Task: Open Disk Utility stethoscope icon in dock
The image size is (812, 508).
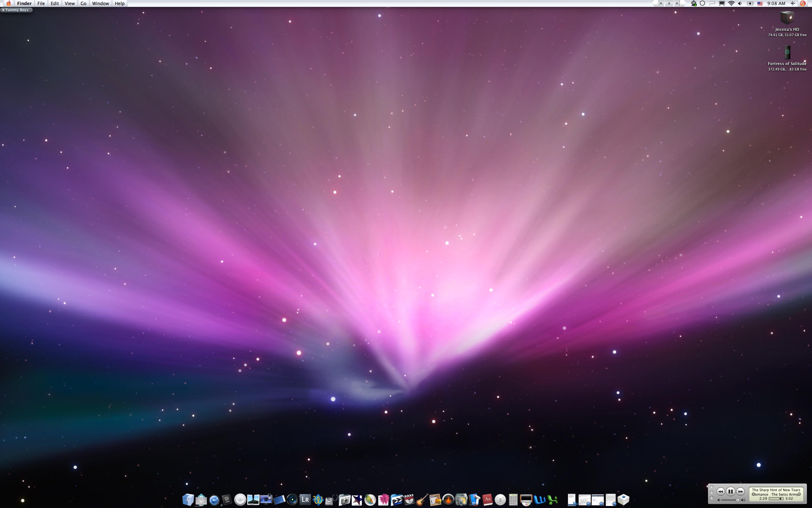Action: [331, 500]
